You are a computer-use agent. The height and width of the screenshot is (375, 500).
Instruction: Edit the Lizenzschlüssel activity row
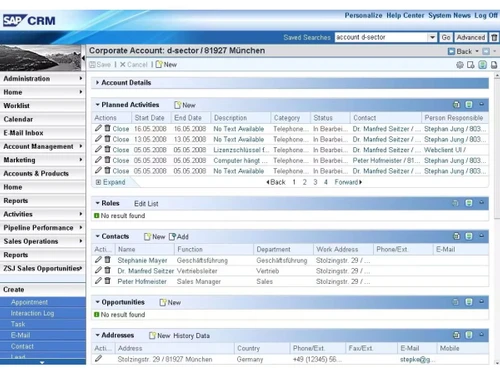[x=98, y=149]
